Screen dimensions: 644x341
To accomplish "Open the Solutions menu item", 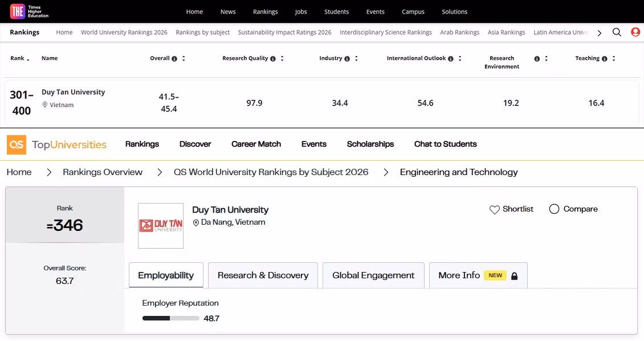I will pyautogui.click(x=454, y=11).
